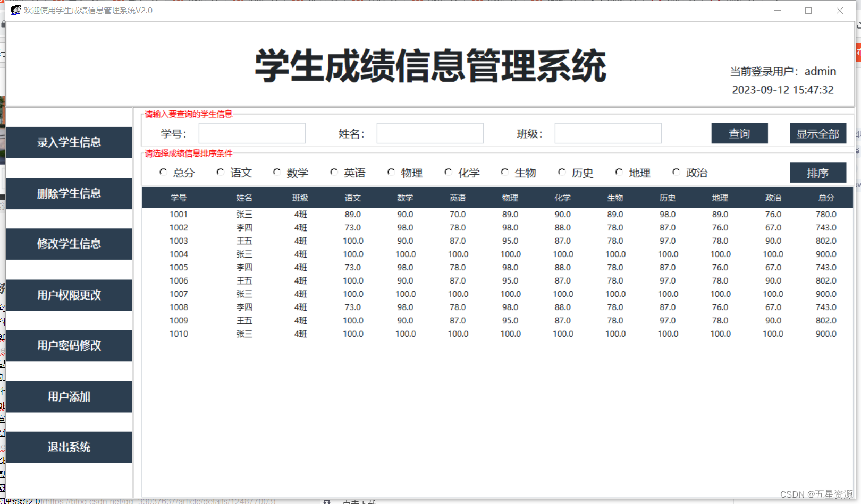
Task: Minimize the application window
Action: [778, 11]
